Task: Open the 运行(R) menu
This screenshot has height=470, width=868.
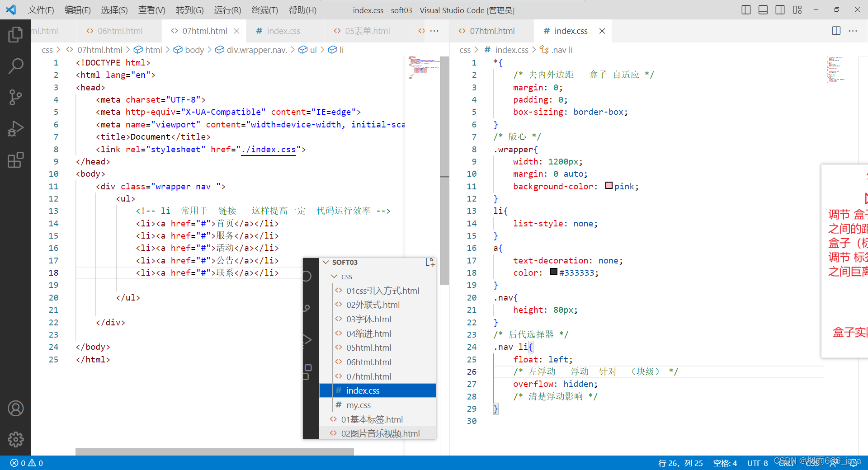Action: 227,10
